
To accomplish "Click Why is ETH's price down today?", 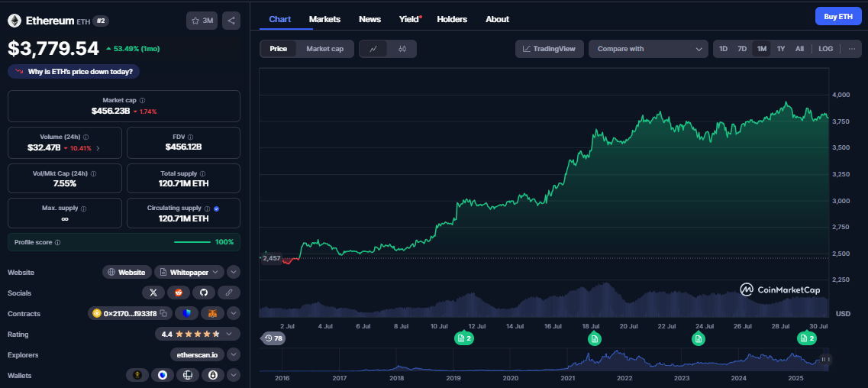I will 73,71.
